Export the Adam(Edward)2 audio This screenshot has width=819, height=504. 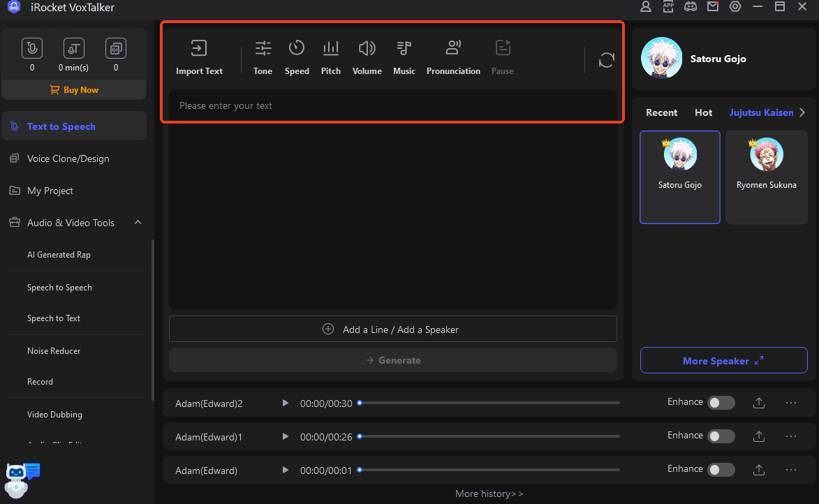coord(759,403)
